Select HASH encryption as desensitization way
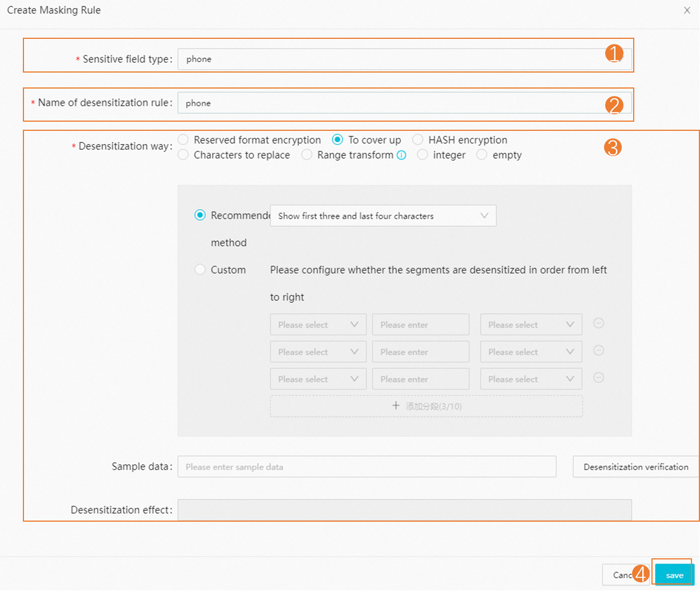 tap(418, 139)
